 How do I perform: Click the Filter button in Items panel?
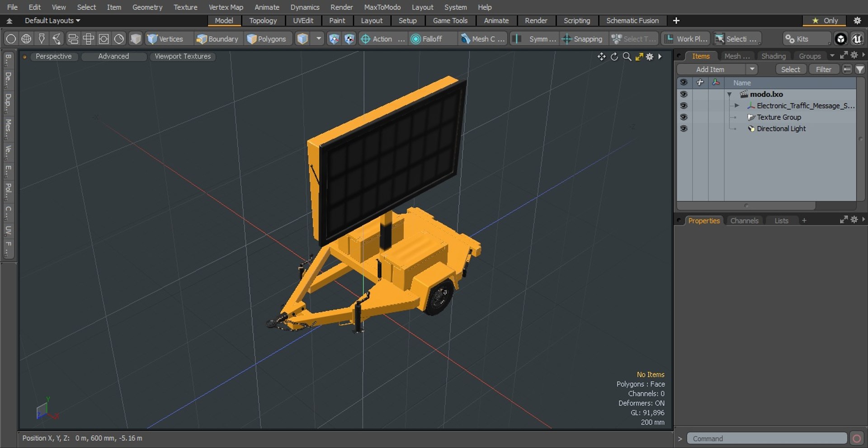point(823,69)
